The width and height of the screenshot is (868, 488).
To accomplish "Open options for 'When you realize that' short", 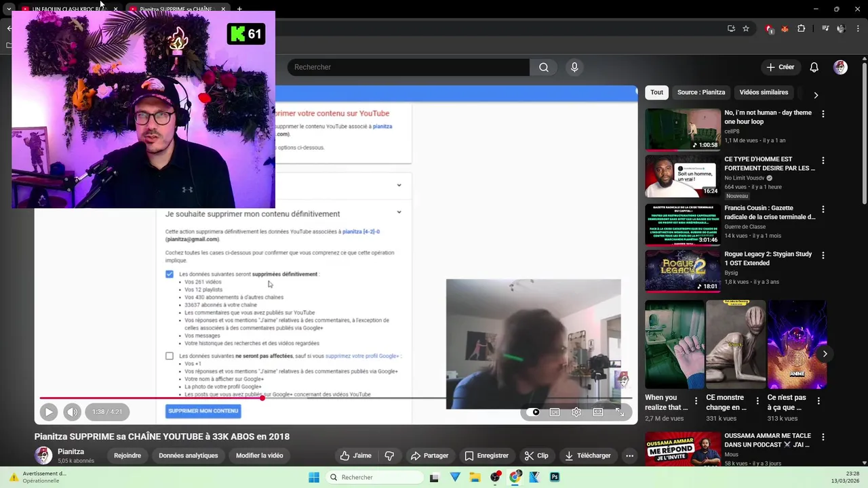I will pyautogui.click(x=696, y=401).
